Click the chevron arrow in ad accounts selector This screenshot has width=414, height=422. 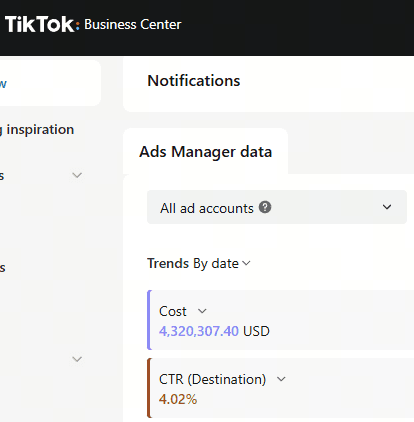coord(387,207)
